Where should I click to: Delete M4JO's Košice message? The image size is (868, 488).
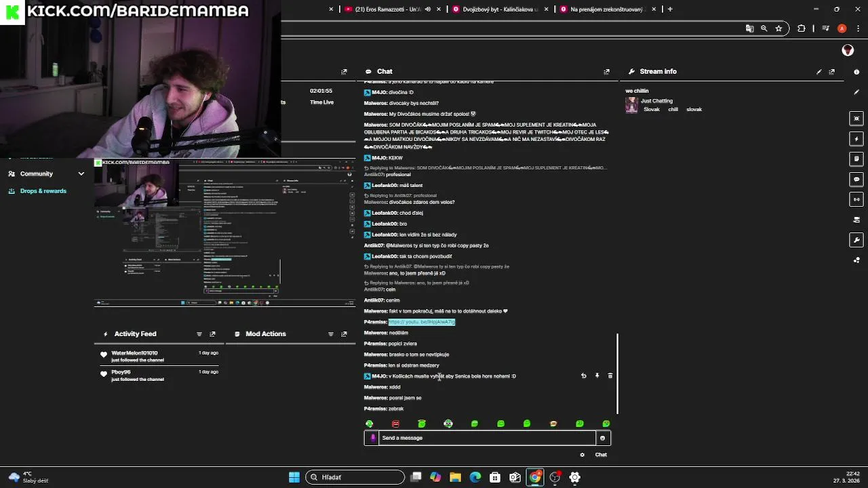tap(610, 375)
